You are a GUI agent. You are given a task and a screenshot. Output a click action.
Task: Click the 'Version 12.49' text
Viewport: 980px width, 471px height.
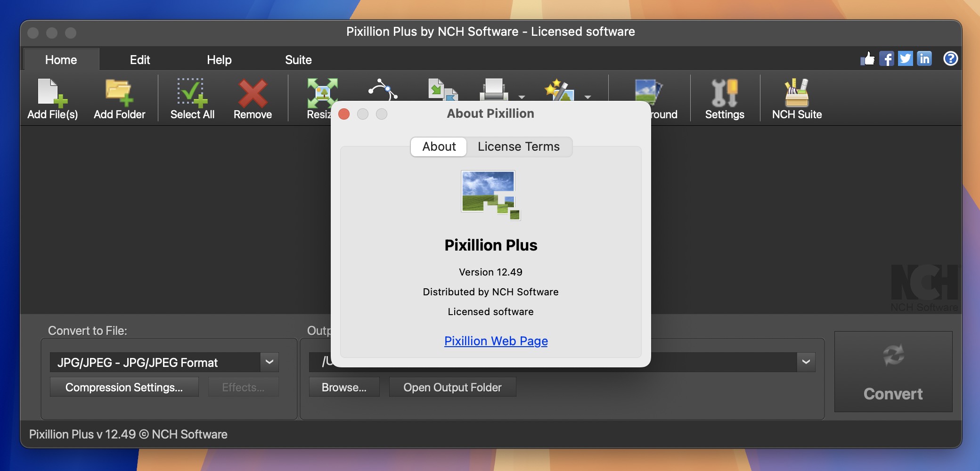pyautogui.click(x=490, y=272)
